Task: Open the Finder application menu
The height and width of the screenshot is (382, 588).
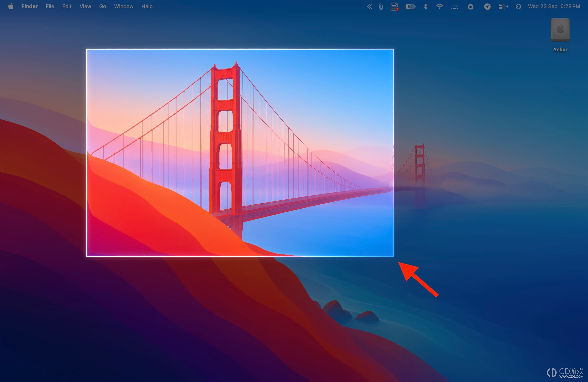Action: 29,6
